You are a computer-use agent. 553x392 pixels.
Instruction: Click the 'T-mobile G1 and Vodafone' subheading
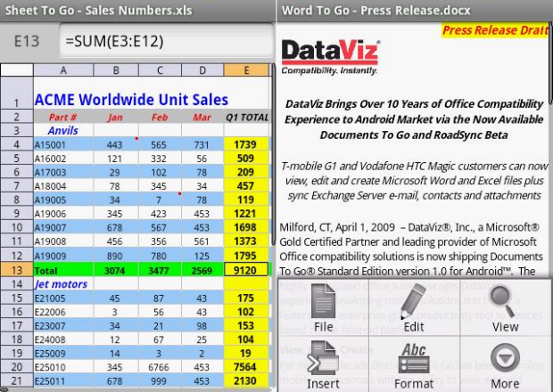click(x=414, y=180)
